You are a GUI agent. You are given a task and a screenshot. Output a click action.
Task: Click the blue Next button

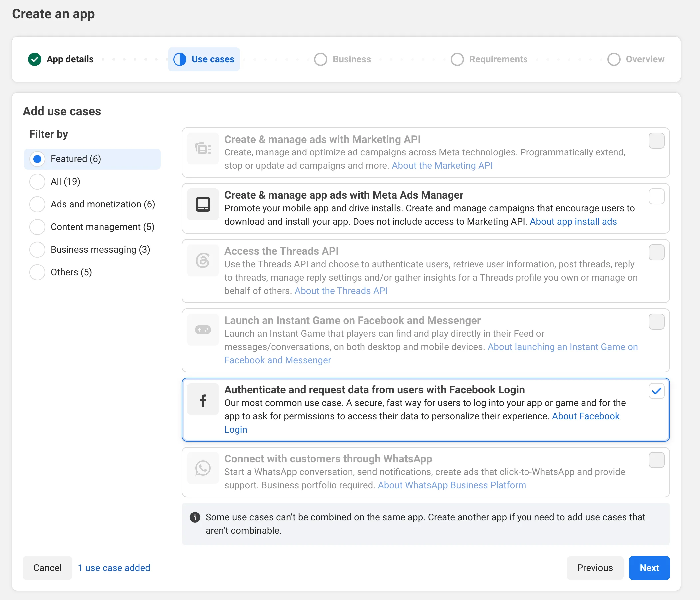649,568
